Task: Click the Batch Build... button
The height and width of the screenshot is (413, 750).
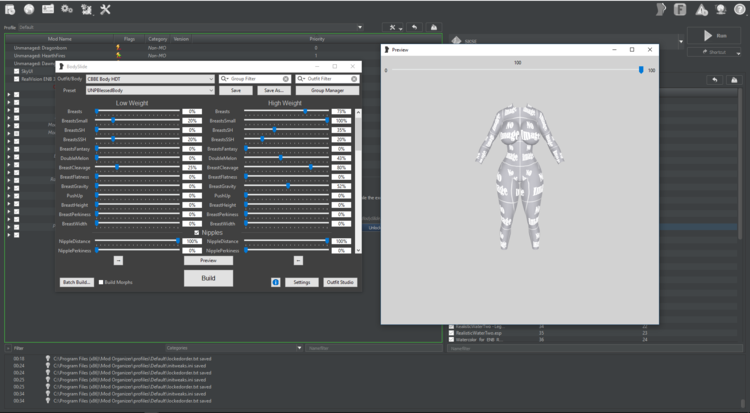Action: point(77,282)
